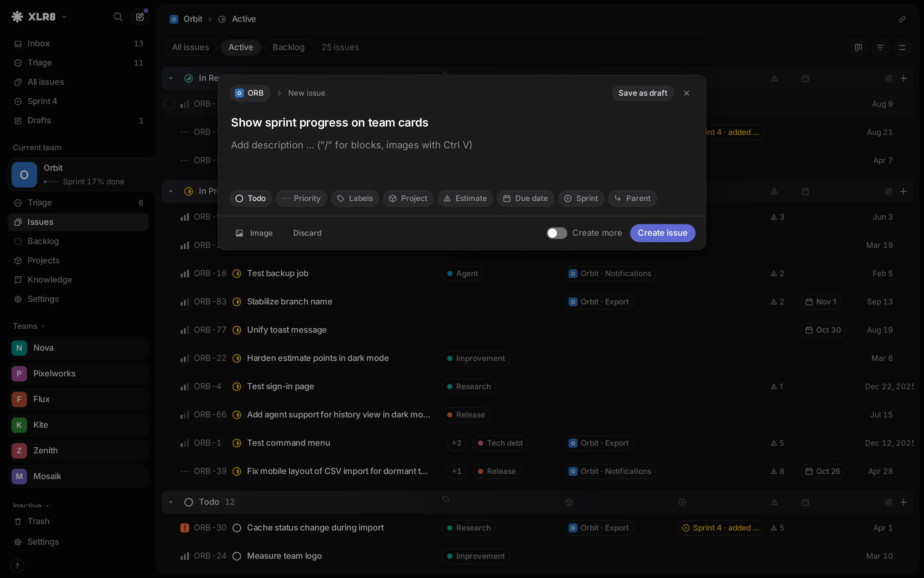The image size is (924, 578).
Task: Click plus icon in Todo group header
Action: pos(903,502)
